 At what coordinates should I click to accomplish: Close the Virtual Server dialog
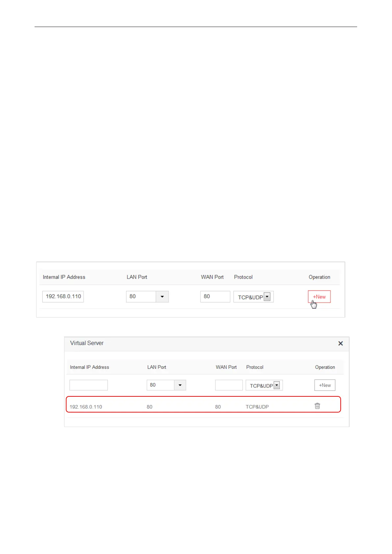pos(341,343)
